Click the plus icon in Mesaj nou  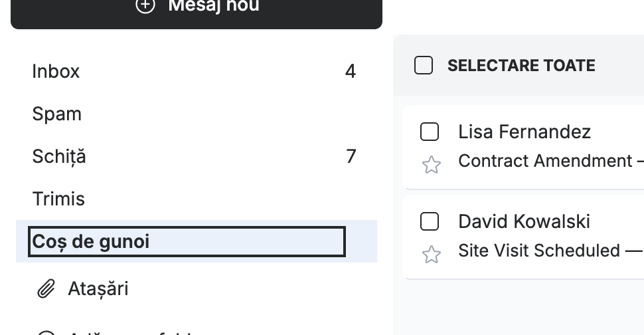(x=145, y=6)
